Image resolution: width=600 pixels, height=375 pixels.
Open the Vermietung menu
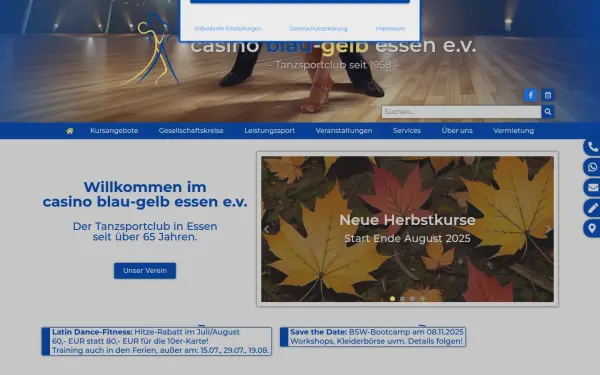tap(513, 131)
